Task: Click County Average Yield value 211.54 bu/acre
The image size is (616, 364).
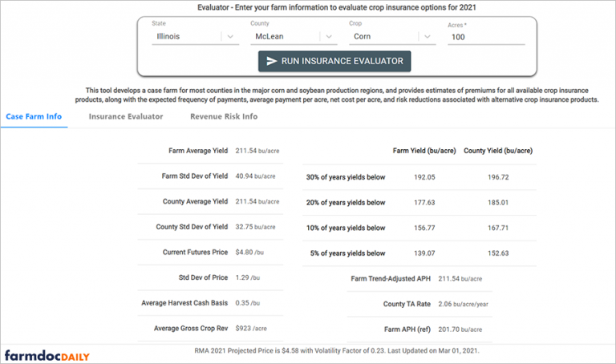Action: click(x=257, y=201)
